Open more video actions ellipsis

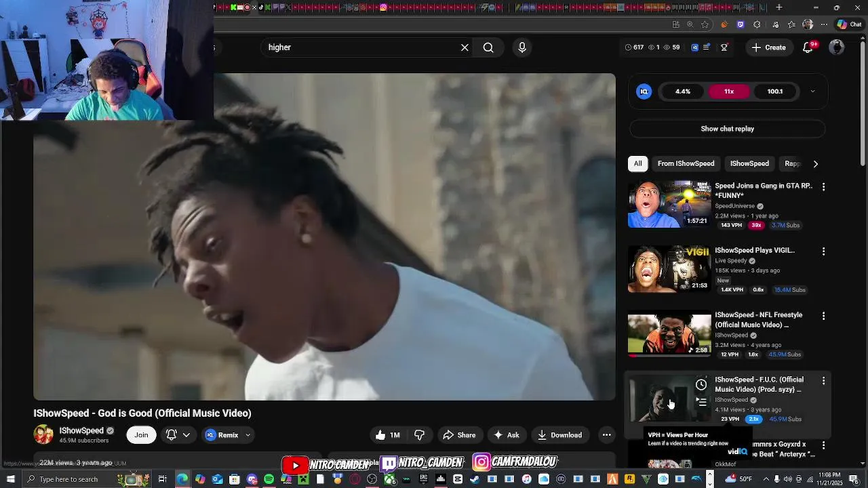tap(607, 435)
